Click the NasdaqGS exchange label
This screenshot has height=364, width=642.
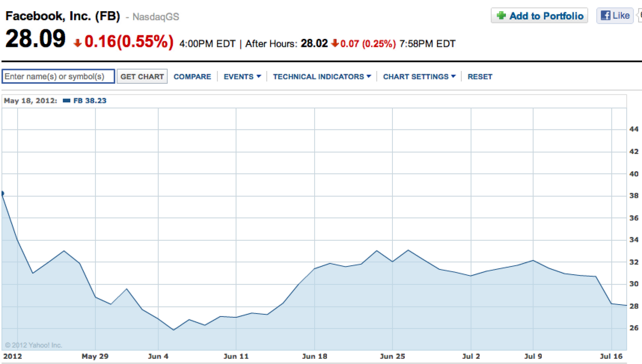[x=156, y=17]
